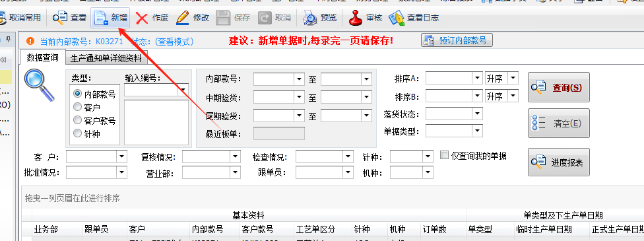Image resolution: width=644 pixels, height=241 pixels.
Task: Open the 单据类型 dropdown
Action: coord(477,131)
